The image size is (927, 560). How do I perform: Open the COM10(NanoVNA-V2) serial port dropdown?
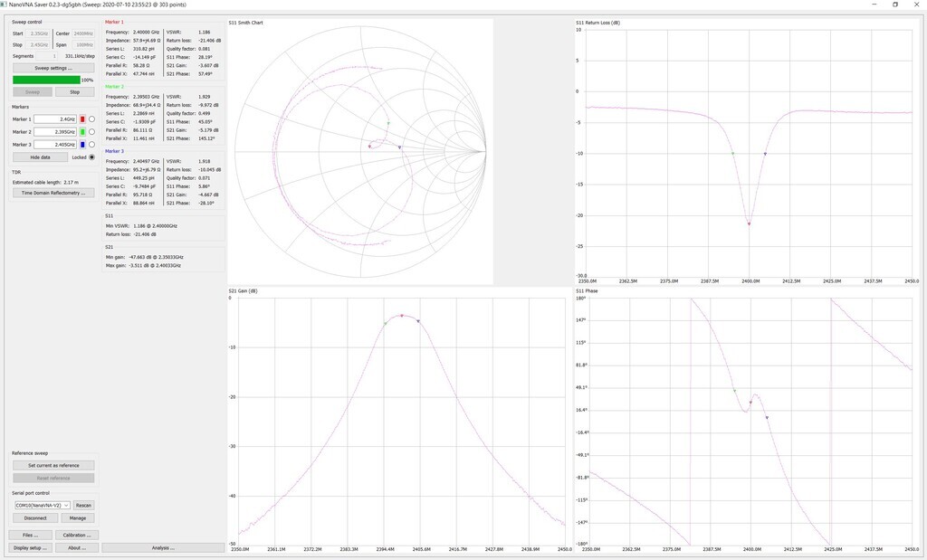click(x=42, y=505)
